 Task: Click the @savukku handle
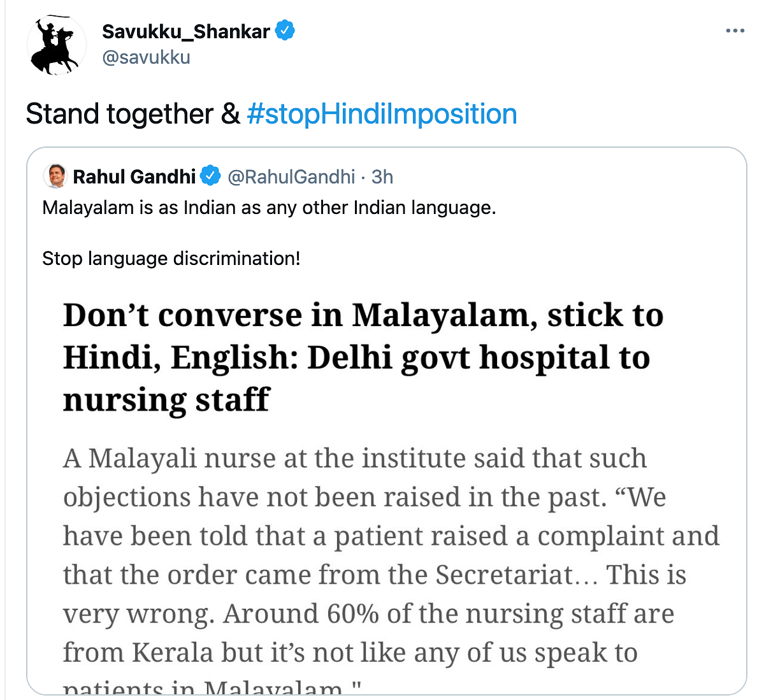click(146, 57)
